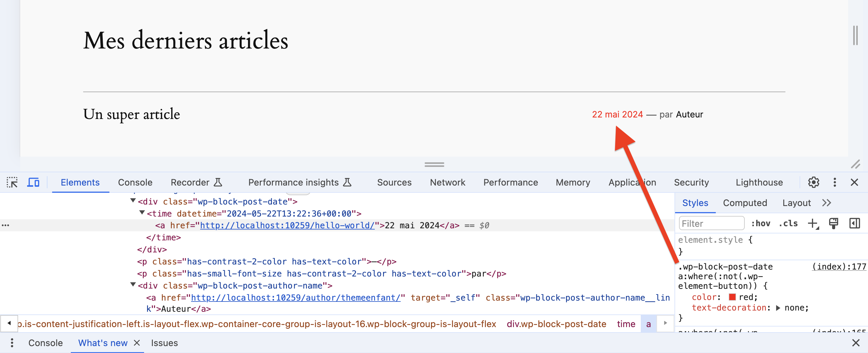Click the breadcrumb right arrow
Image resolution: width=868 pixels, height=353 pixels.
[665, 323]
